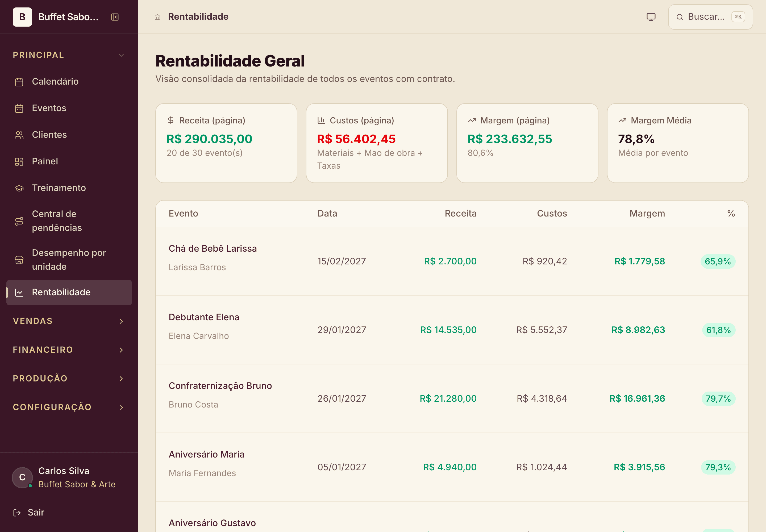Click the bar chart icon on Custos card
The width and height of the screenshot is (766, 532).
pos(321,120)
